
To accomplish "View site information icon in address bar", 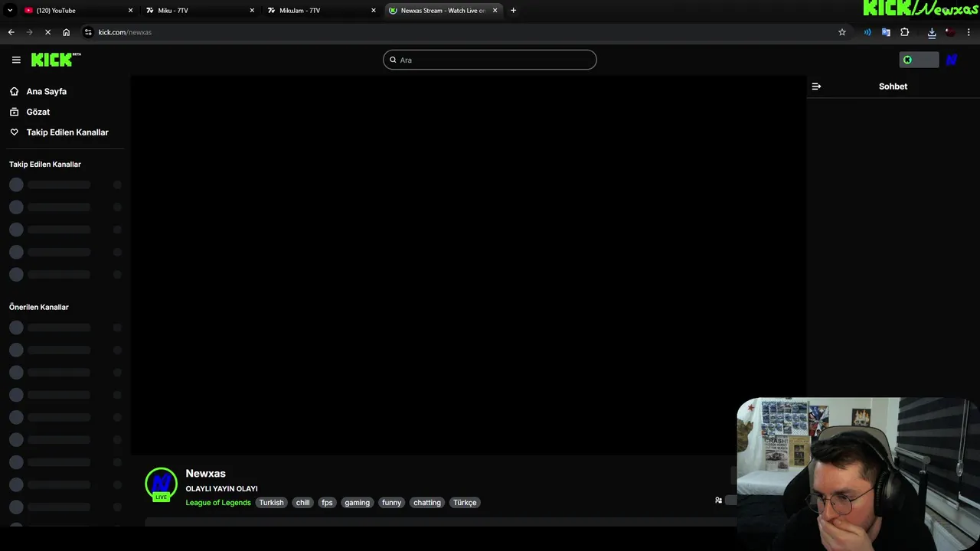I will click(88, 32).
